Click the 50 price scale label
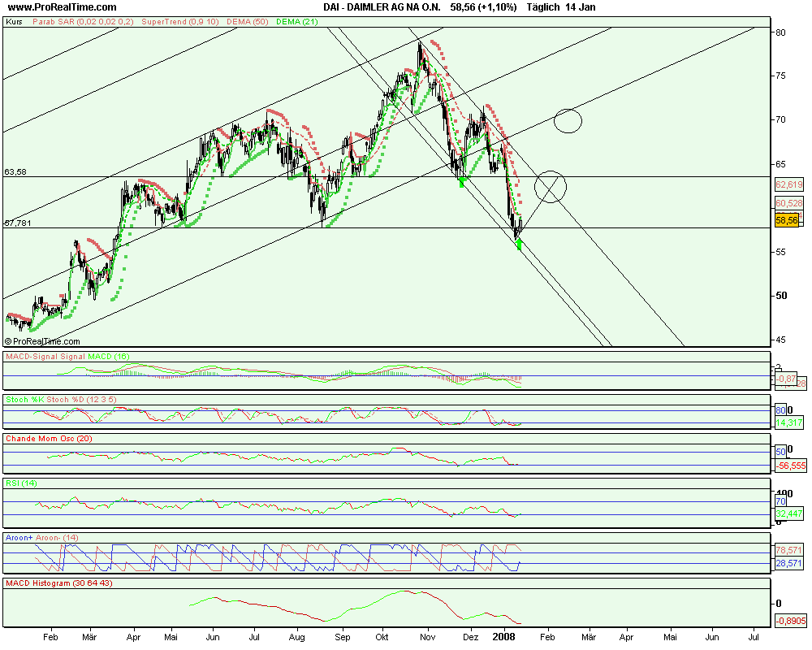This screenshot has width=812, height=650. tap(781, 296)
